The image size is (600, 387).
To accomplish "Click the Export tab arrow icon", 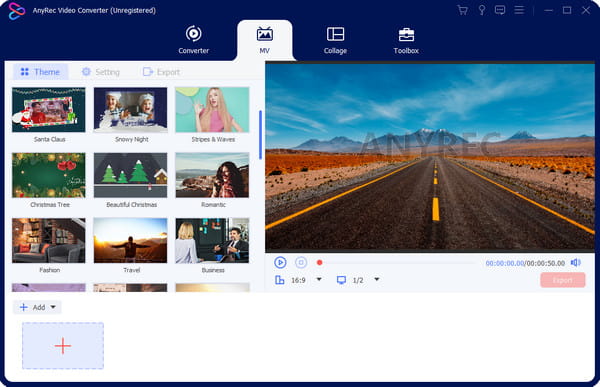I will pos(148,72).
